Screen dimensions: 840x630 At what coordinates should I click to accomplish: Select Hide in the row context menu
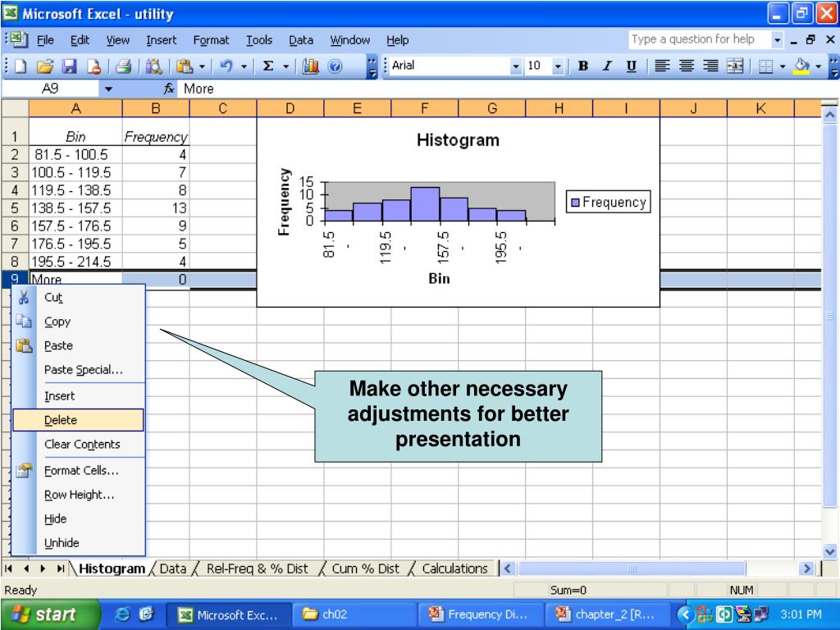click(78, 518)
